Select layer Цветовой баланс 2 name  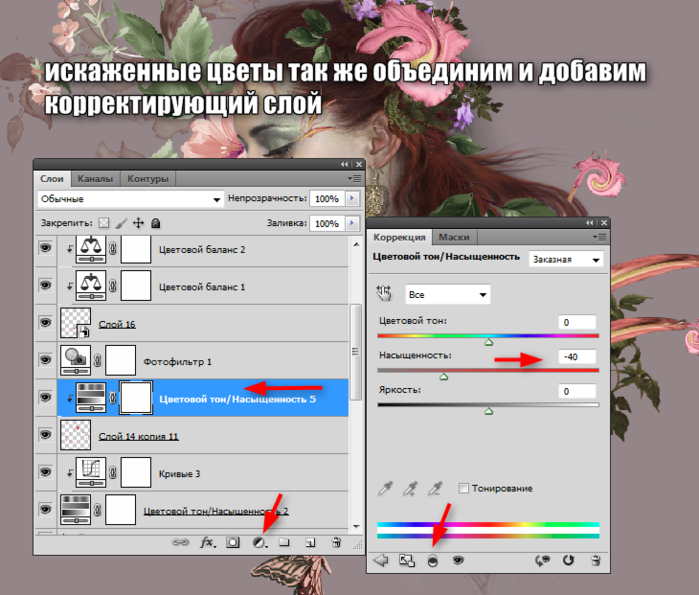(202, 250)
